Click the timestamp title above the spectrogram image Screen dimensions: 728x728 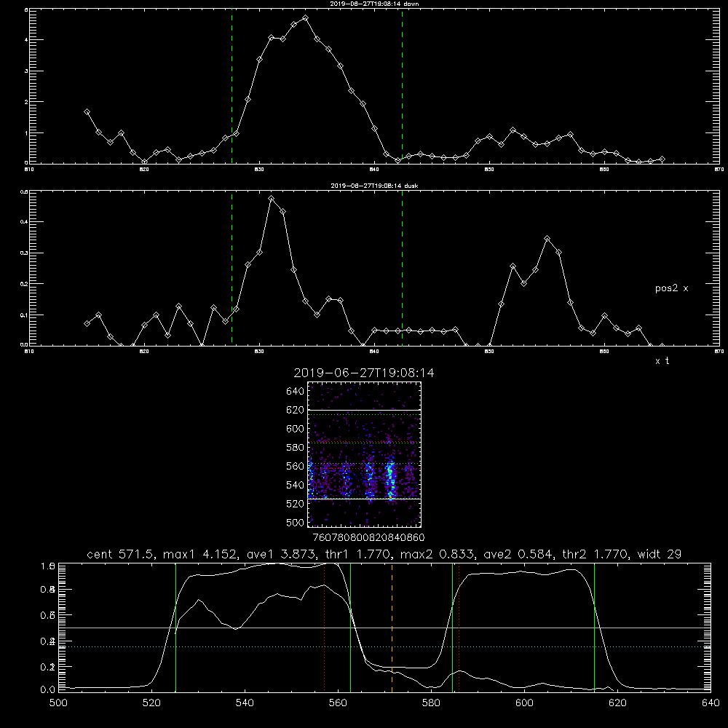point(364,373)
